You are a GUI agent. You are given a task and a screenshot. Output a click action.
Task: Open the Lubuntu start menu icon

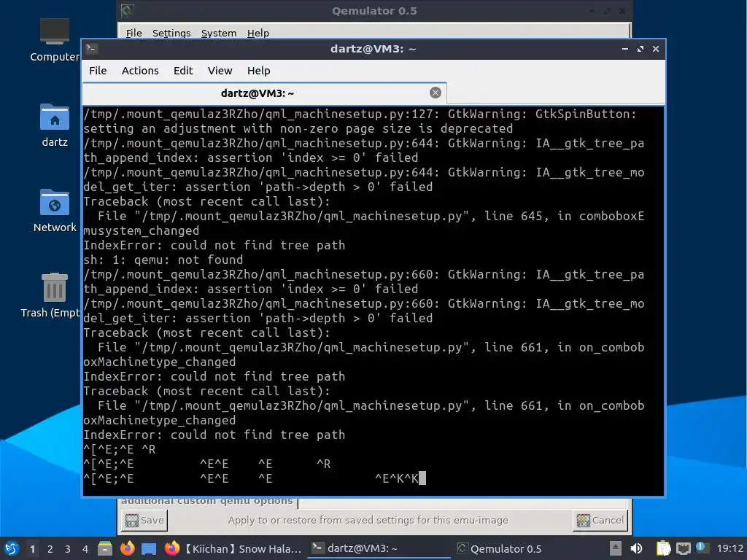(x=12, y=548)
